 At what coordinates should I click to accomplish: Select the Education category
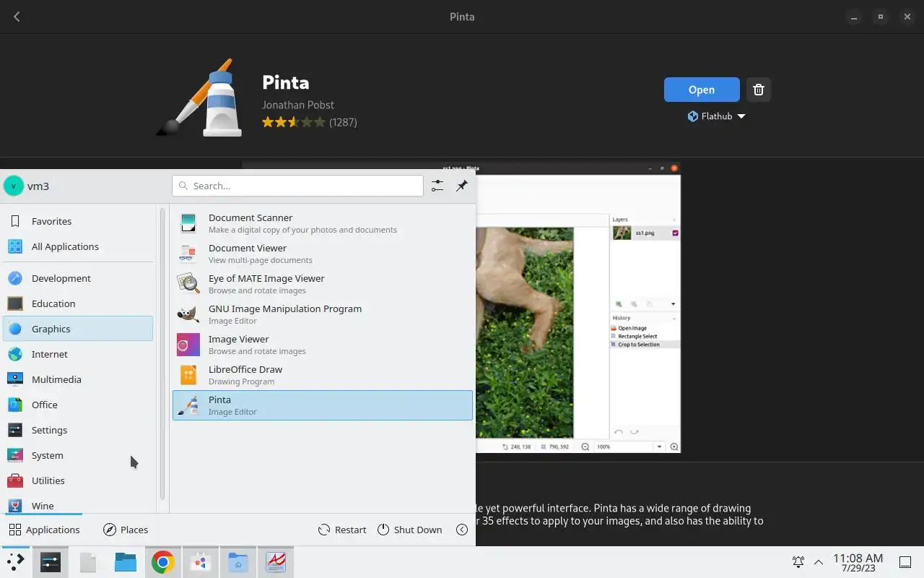coord(78,303)
